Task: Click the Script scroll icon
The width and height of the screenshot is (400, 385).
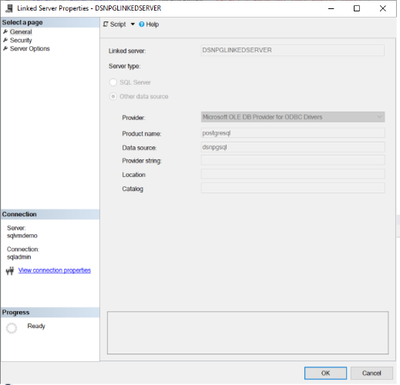Action: [x=106, y=24]
